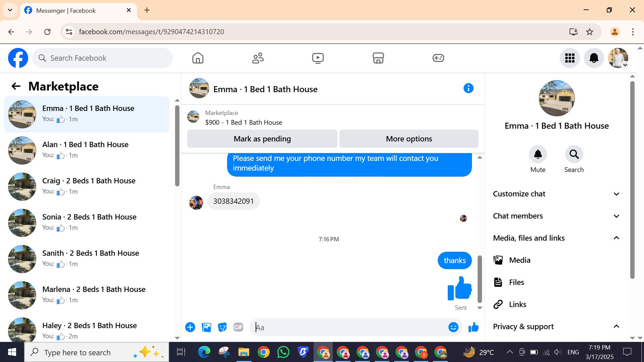
Task: Open Microsoft Edge from the taskbar
Action: (204, 352)
